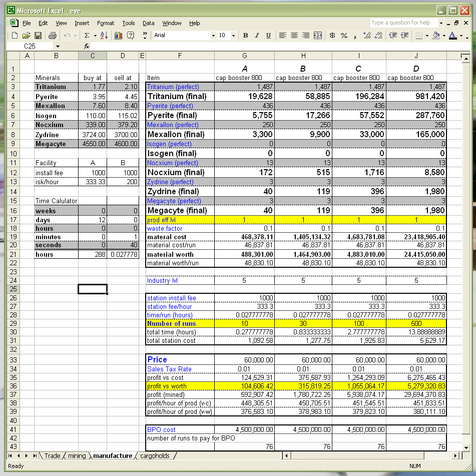The width and height of the screenshot is (476, 476).
Task: Go to first sheet tab arrow
Action: (x=11, y=455)
